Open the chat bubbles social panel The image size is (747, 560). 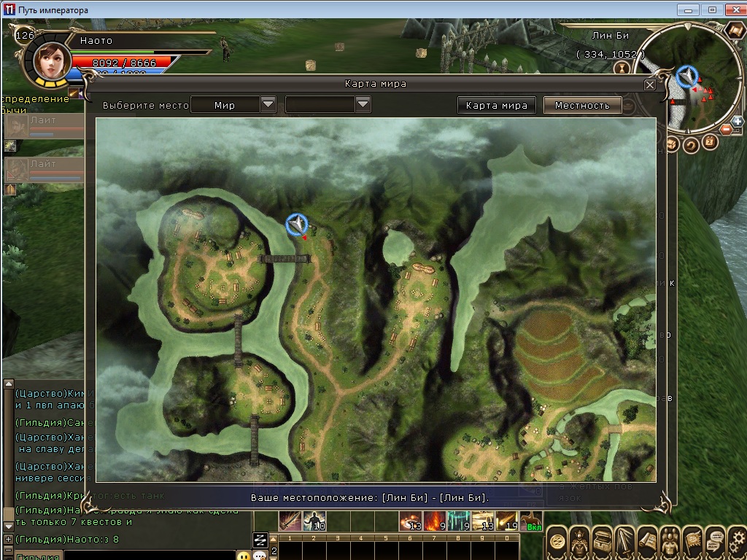(715, 542)
